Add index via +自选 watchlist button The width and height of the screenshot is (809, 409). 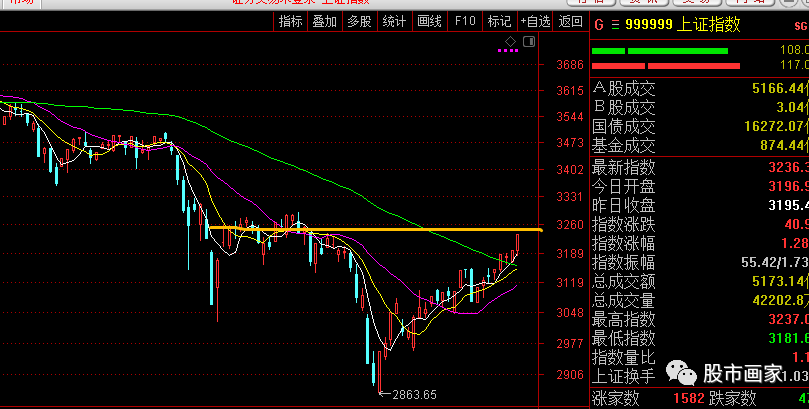tap(535, 21)
